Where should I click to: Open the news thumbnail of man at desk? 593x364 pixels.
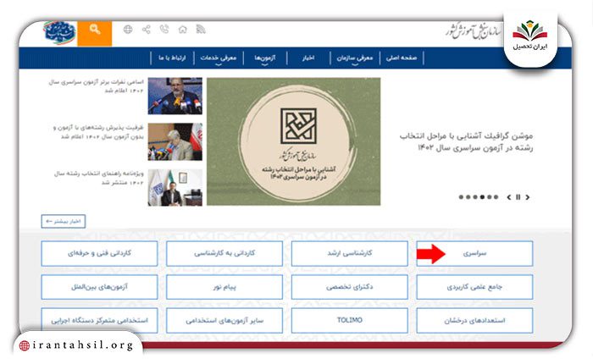[x=175, y=187]
